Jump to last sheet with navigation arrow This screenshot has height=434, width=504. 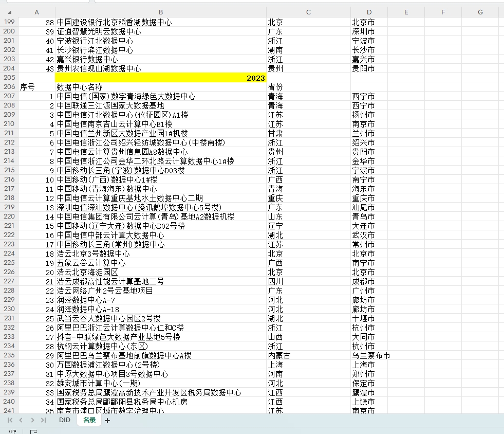point(43,420)
